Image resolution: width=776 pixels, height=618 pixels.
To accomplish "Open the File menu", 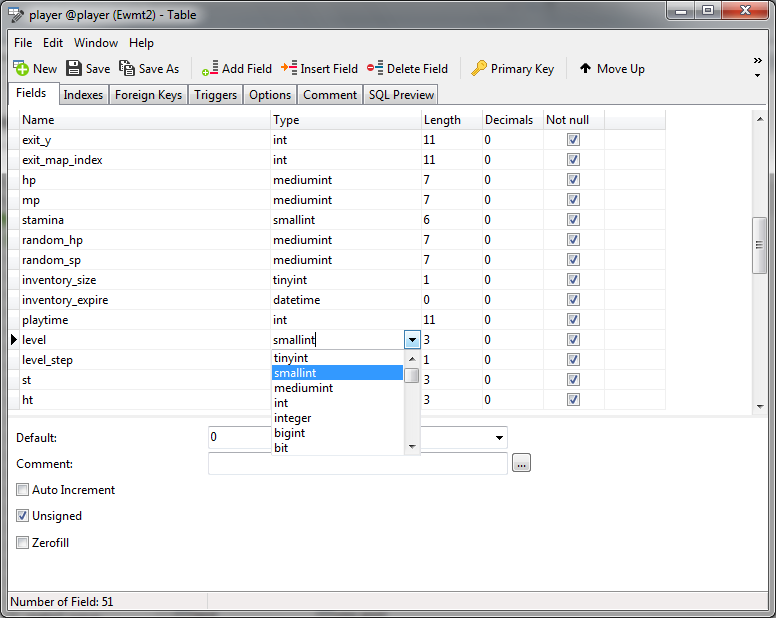I will [x=23, y=43].
